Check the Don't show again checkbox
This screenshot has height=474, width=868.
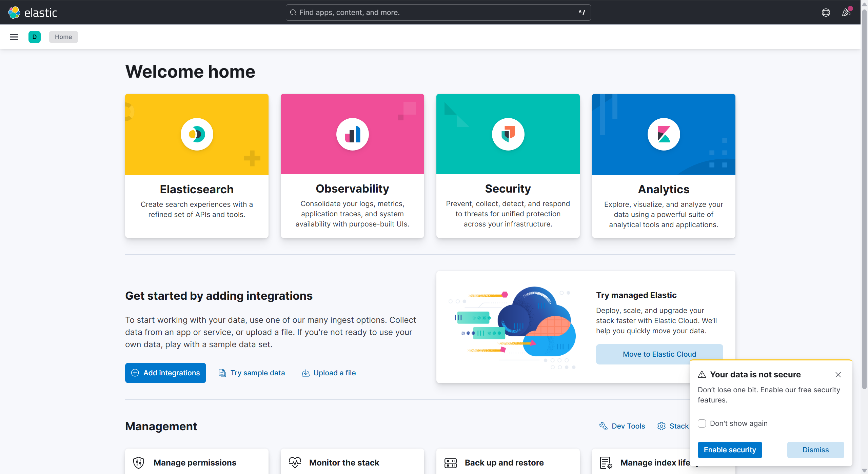pyautogui.click(x=702, y=423)
